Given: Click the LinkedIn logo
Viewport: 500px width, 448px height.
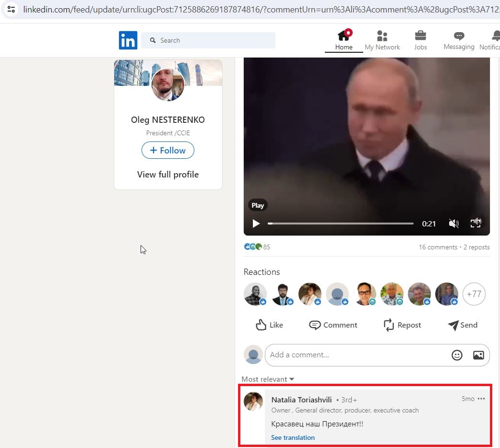Looking at the screenshot, I should click(x=128, y=40).
